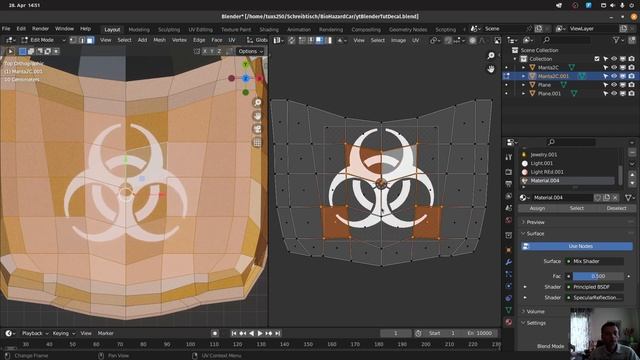This screenshot has height=360, width=640.
Task: Click the camera view icon in 3D viewport
Action: click(257, 129)
